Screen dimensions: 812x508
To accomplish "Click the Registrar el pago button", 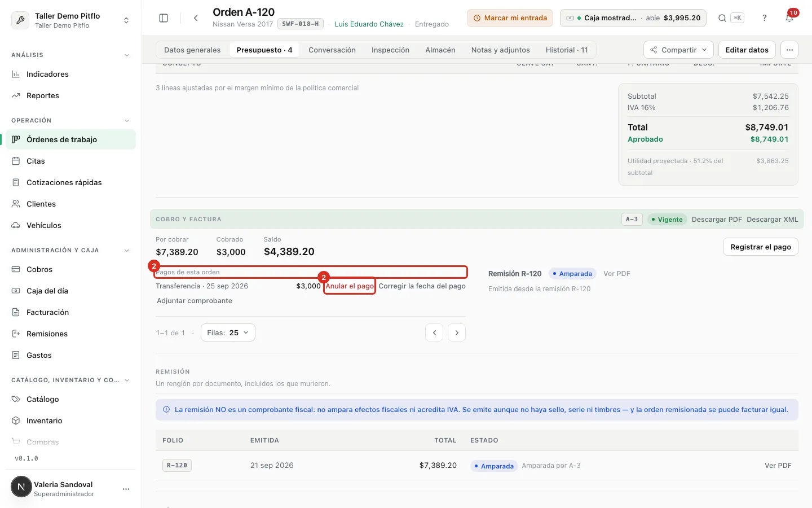I will 761,247.
